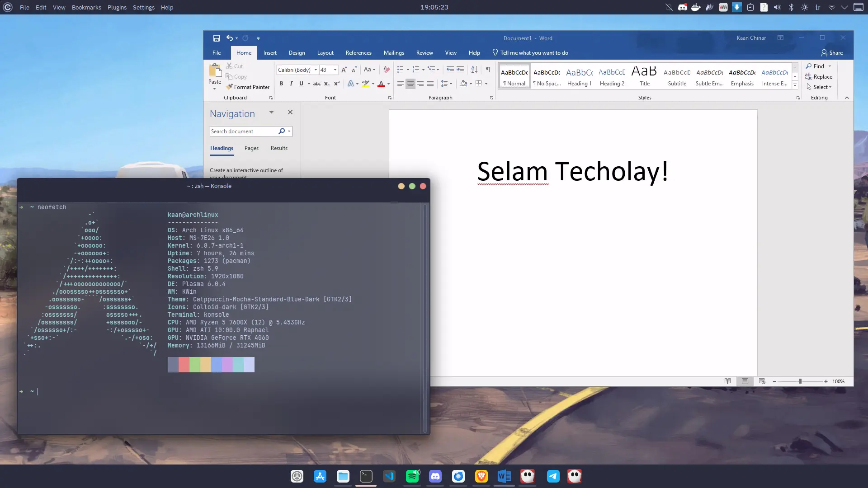Toggle Show paragraph marks pilcrow
Viewport: 868px width, 488px height.
488,70
